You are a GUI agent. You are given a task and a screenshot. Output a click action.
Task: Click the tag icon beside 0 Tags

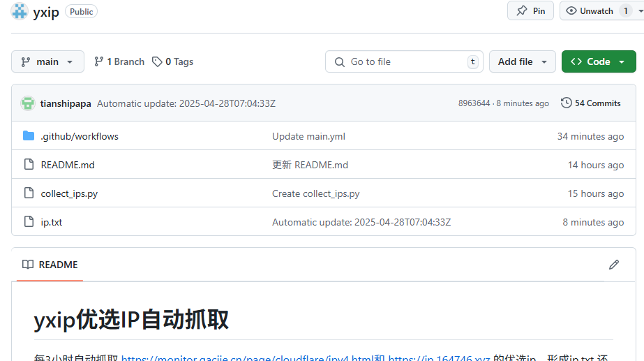pos(157,61)
